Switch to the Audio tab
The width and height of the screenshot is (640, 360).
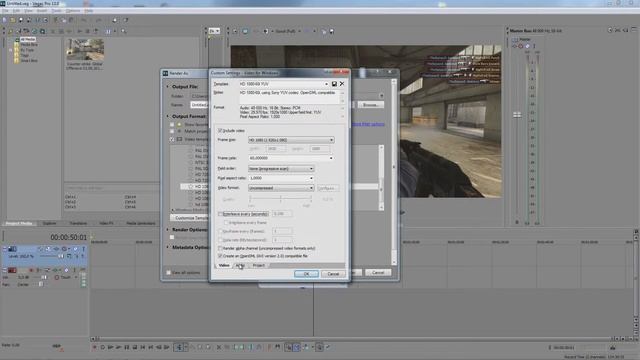pyautogui.click(x=240, y=265)
